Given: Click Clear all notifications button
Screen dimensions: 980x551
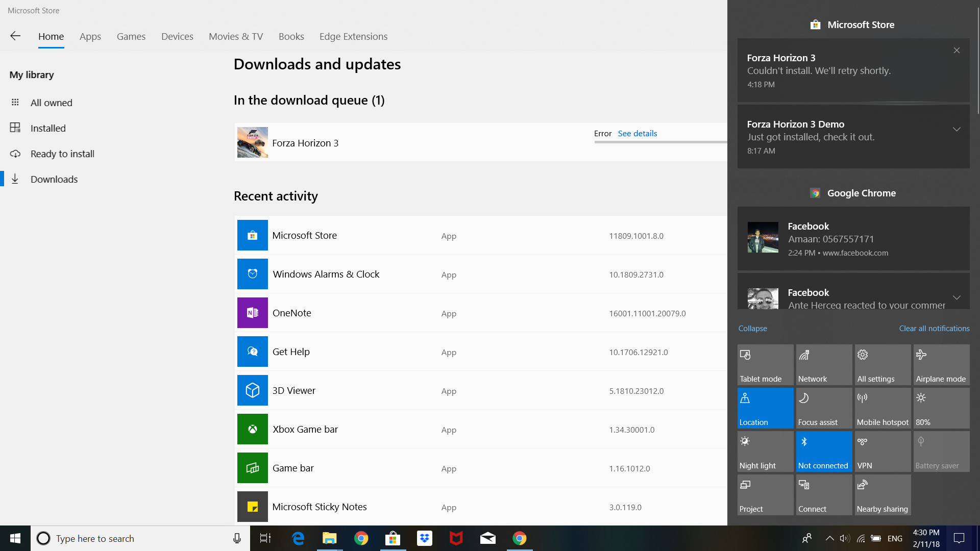Looking at the screenshot, I should [x=934, y=328].
